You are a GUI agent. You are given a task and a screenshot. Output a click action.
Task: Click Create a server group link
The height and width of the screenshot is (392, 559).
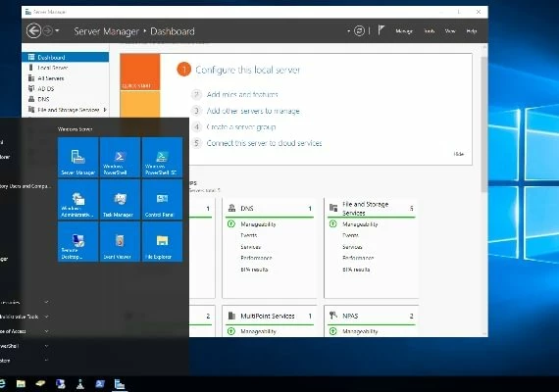[x=241, y=127]
